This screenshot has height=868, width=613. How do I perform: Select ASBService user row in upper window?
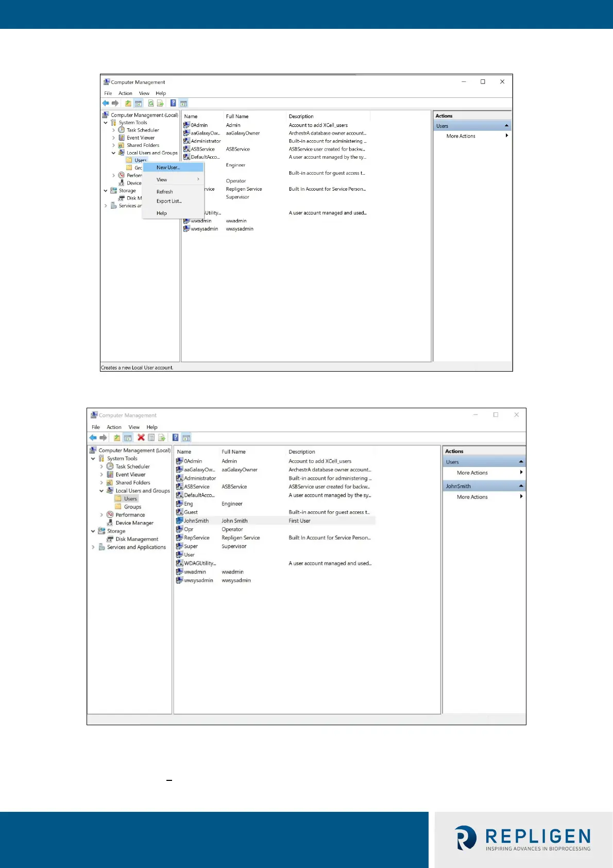[276, 149]
